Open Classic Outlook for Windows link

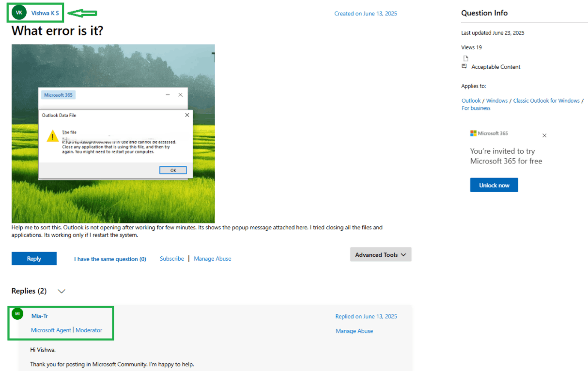[546, 101]
